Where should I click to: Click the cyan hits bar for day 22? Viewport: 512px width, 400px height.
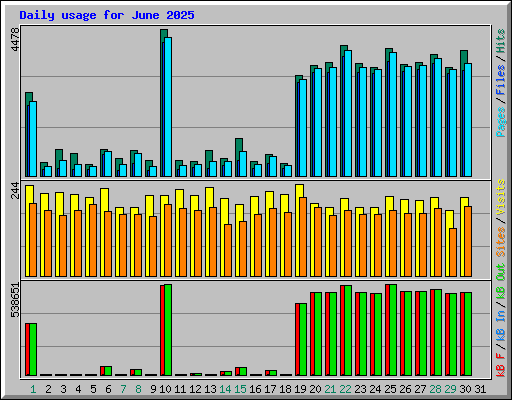click(348, 113)
